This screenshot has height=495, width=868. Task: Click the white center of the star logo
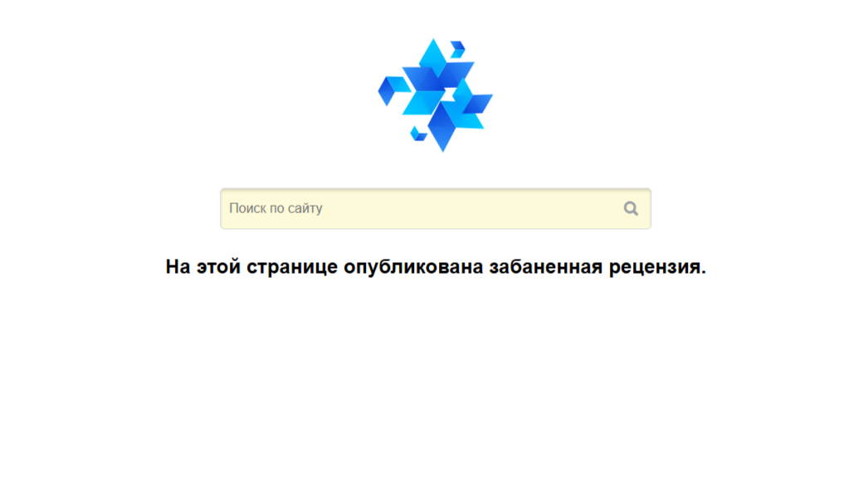coord(449,94)
